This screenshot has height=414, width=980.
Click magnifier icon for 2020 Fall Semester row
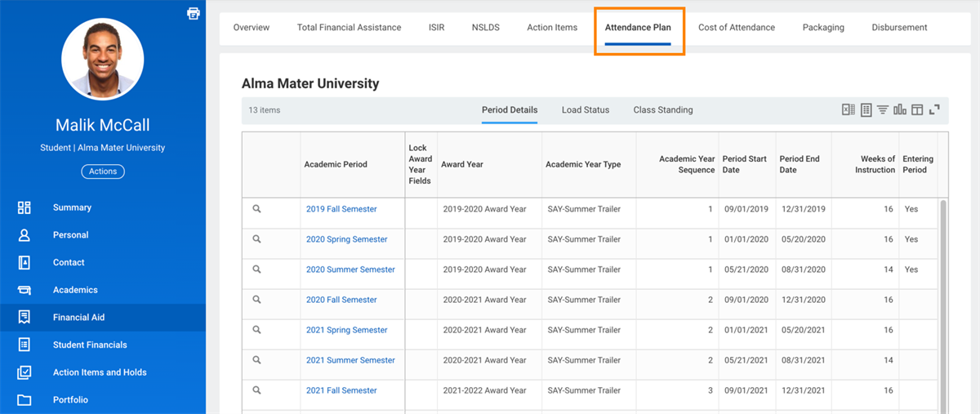coord(256,300)
